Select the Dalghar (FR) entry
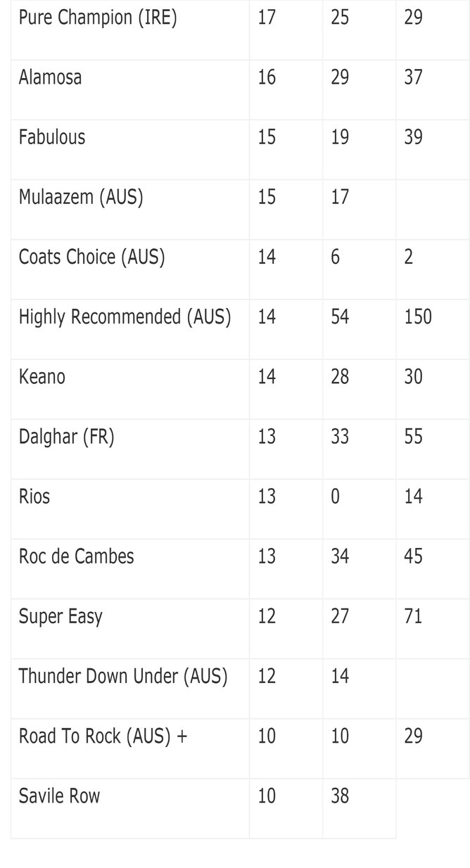The width and height of the screenshot is (470, 868). tap(66, 437)
